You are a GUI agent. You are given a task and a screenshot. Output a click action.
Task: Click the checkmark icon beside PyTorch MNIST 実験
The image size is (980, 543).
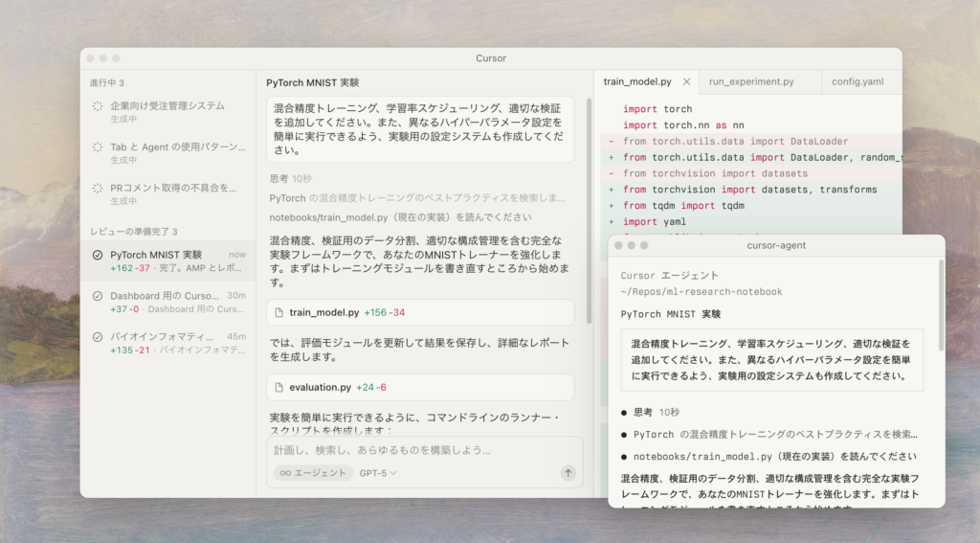97,255
